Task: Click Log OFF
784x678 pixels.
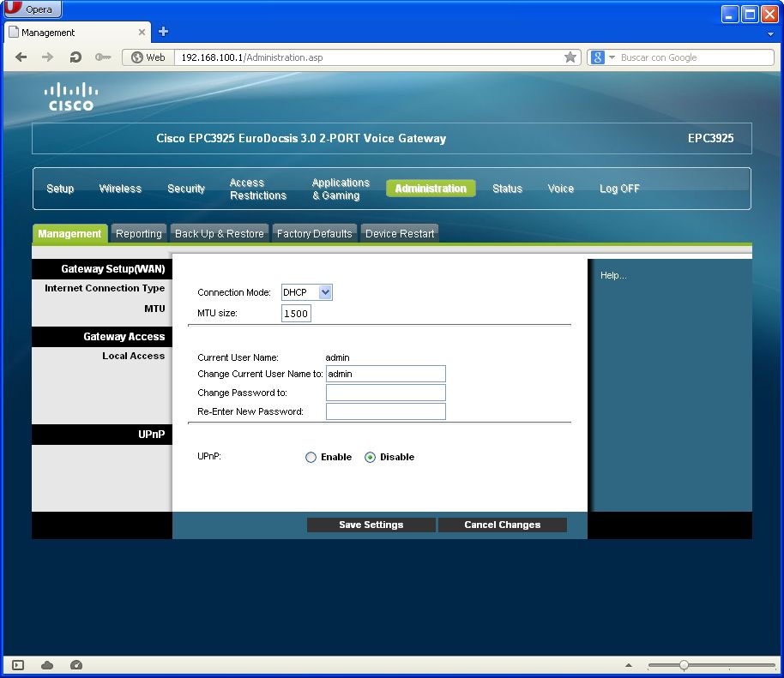Action: 619,189
